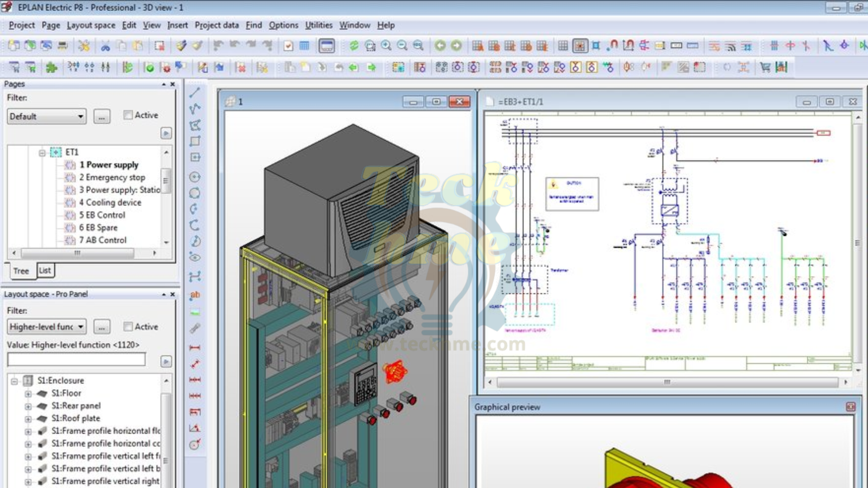The image size is (868, 488).
Task: Click the Pages tree vertical scrollbar thumb
Action: pos(166,181)
